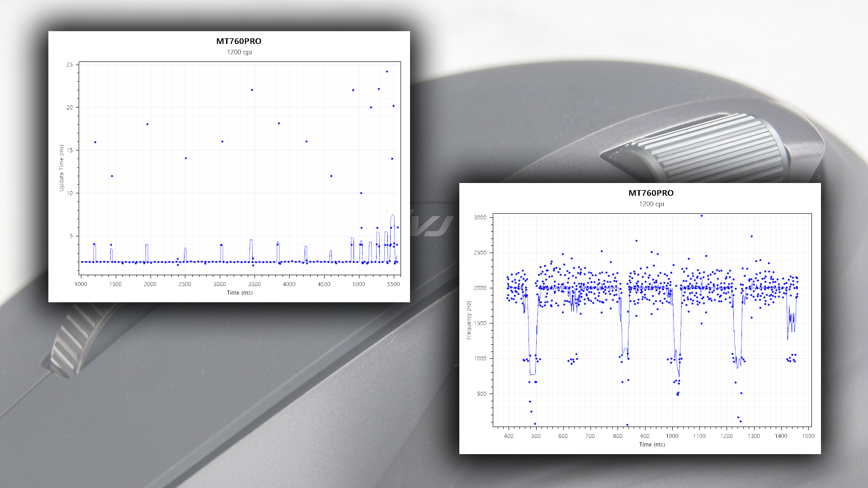Click the MT760PRO title on left chart
The image size is (868, 488).
(239, 41)
